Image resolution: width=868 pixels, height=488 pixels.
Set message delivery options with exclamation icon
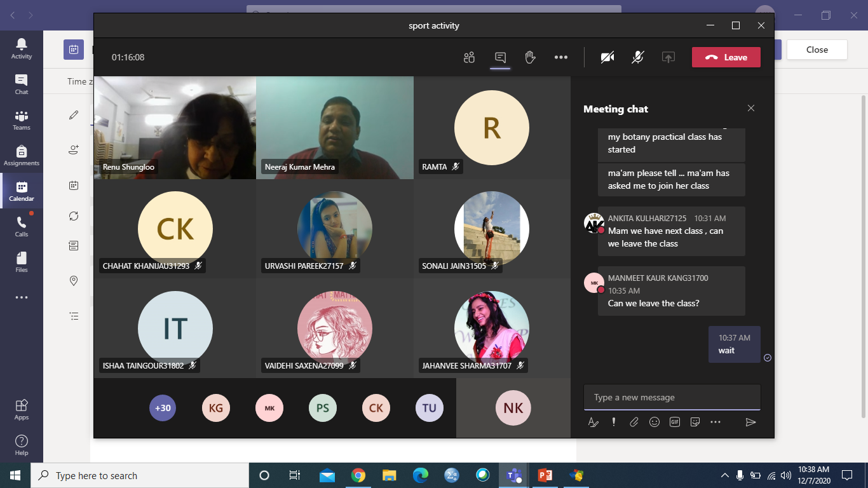pos(613,422)
